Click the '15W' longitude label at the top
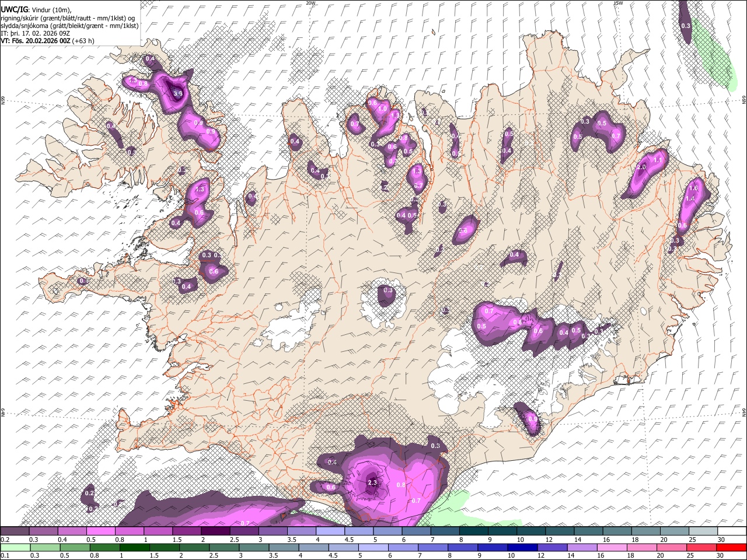Viewport: 747px width, 560px height. click(618, 3)
